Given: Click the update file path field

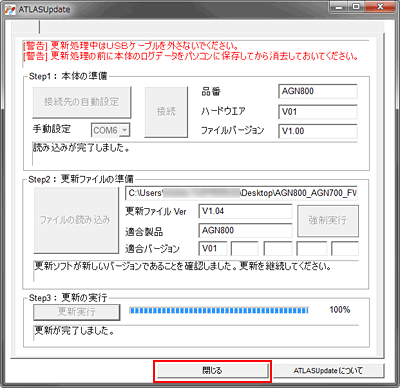Looking at the screenshot, I should click(x=241, y=193).
